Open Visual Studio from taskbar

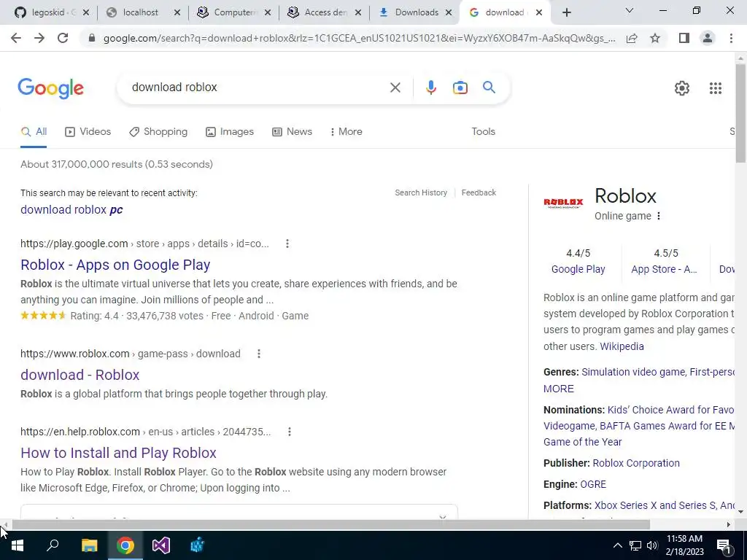(161, 545)
